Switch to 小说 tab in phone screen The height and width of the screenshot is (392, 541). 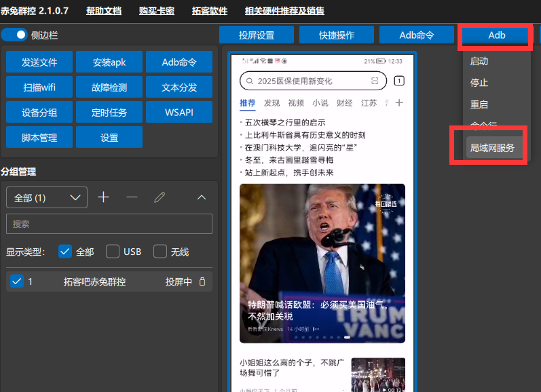[x=320, y=102]
